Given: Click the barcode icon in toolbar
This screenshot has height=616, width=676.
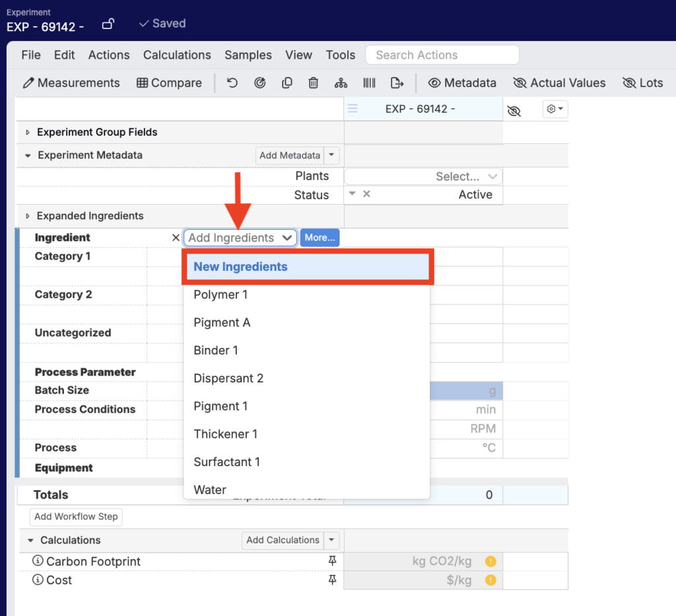Looking at the screenshot, I should [369, 83].
